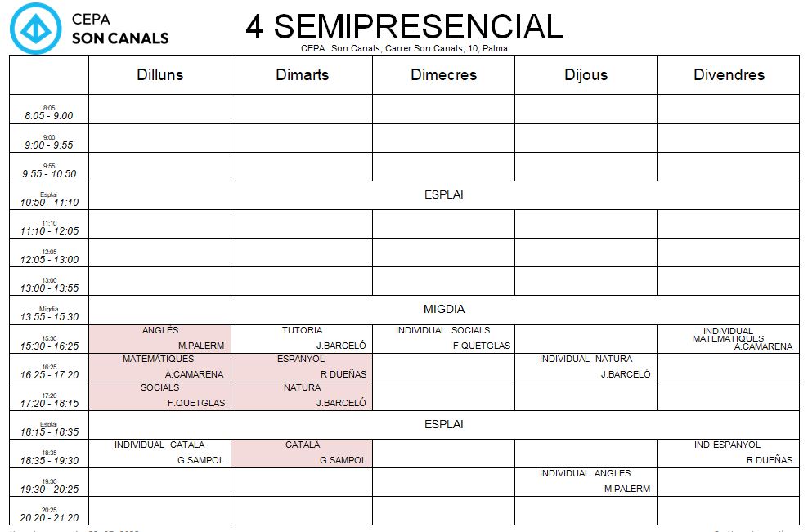The height and width of the screenshot is (532, 808).
Task: Click the INDIVIDUAL CATALA G.SAMPOL cell
Action: click(159, 454)
